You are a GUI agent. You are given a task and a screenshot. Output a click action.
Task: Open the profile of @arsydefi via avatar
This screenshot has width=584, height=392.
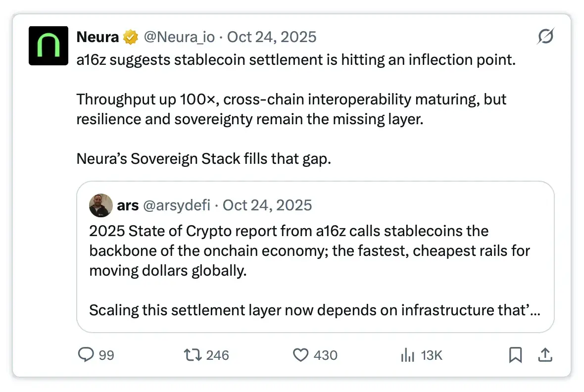click(x=101, y=205)
